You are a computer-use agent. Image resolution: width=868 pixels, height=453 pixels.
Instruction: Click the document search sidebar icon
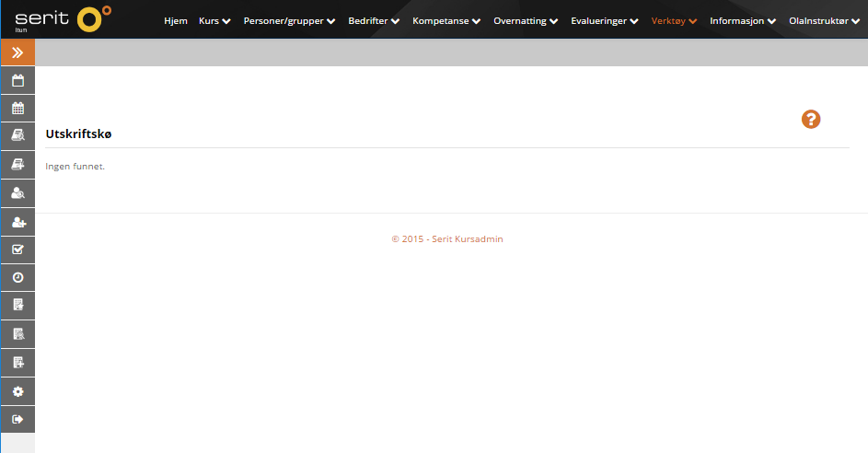pos(17,334)
